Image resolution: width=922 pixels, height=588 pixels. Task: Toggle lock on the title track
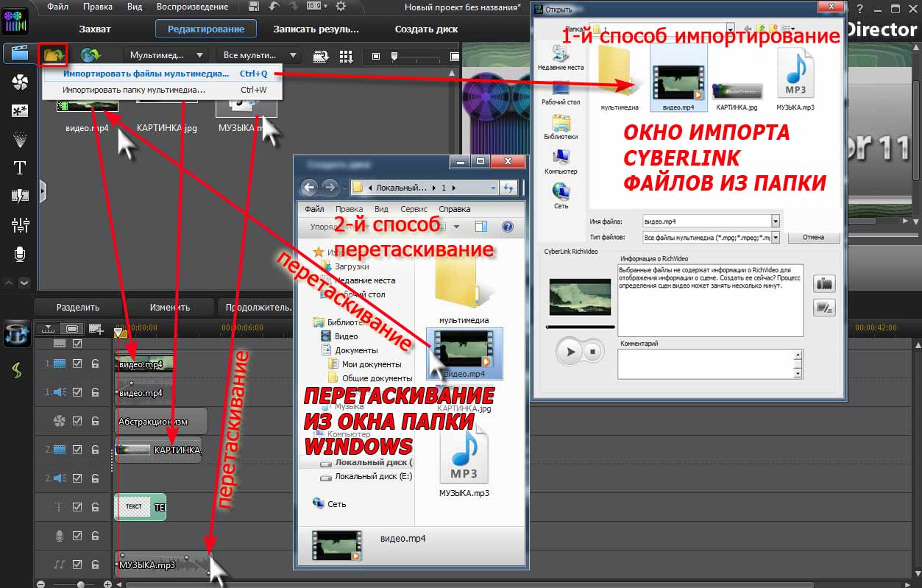pos(95,506)
